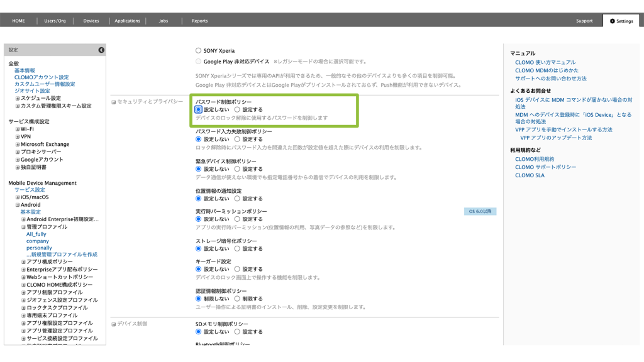This screenshot has width=644, height=362.
Task: Collapse the left settings sidebar panel
Action: point(101,50)
